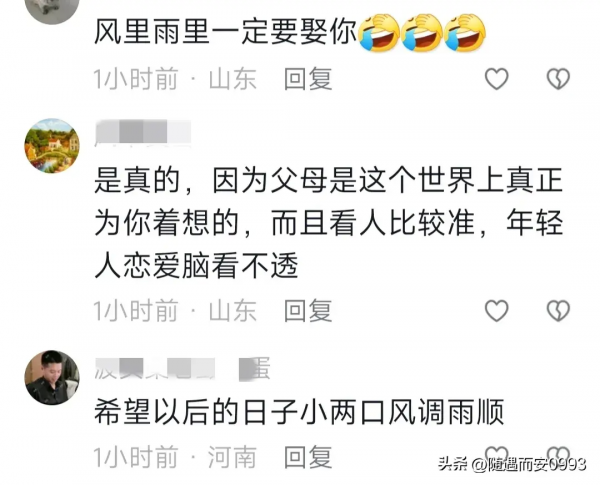Tap the 头条 @随遇而安0993 watermark
This screenshot has width=600, height=485.
pos(512,465)
